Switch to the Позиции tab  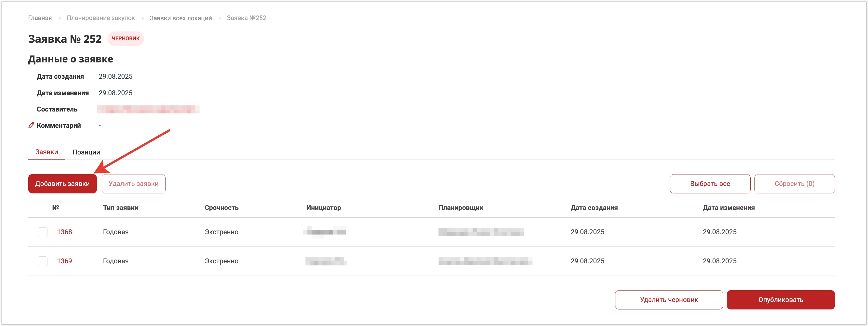click(x=86, y=152)
